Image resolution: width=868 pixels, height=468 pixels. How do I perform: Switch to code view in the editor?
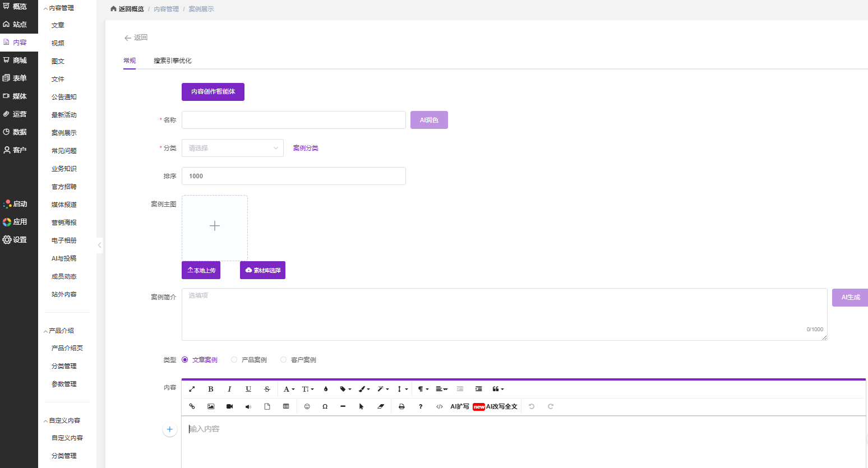tap(439, 406)
